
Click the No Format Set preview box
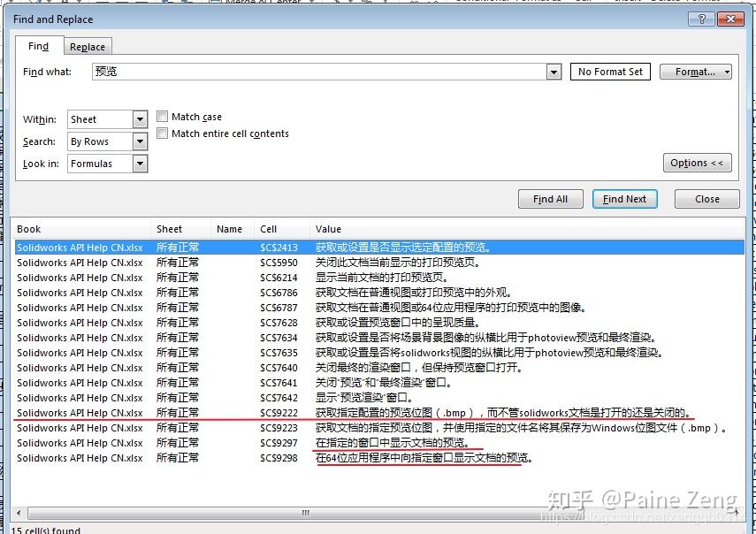coord(610,72)
